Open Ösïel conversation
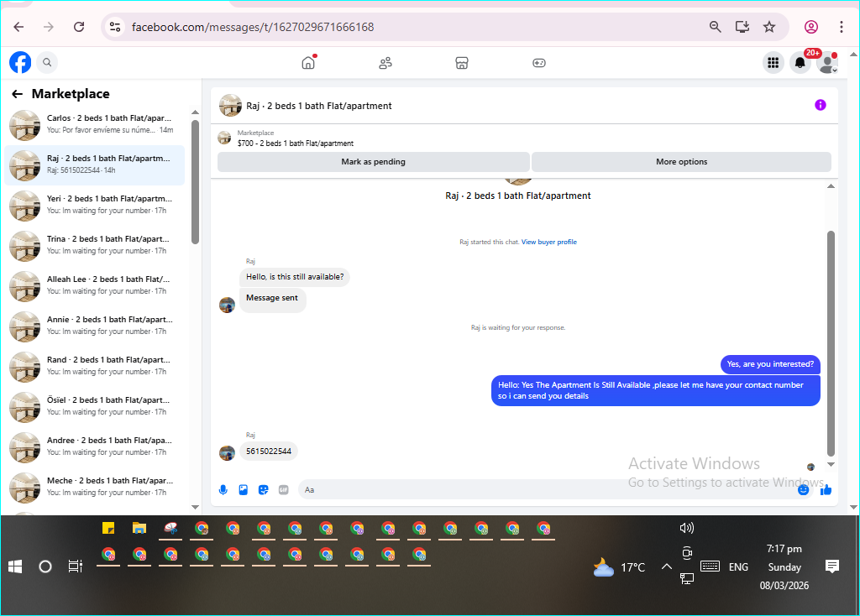This screenshot has height=616, width=860. (94, 407)
